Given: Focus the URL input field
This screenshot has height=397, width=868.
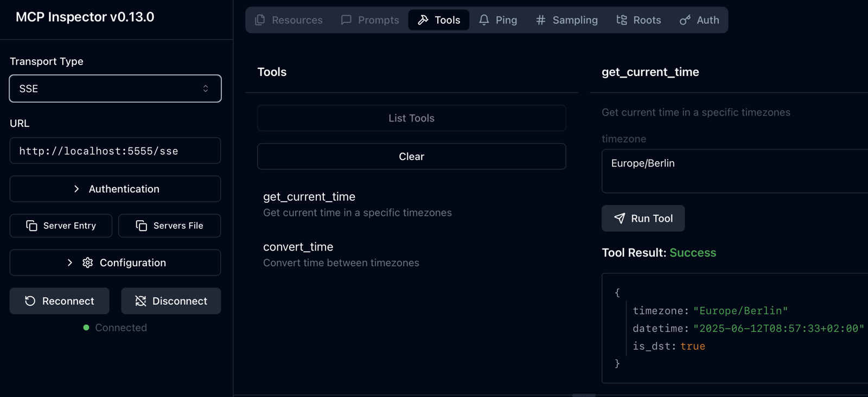Looking at the screenshot, I should (x=115, y=151).
